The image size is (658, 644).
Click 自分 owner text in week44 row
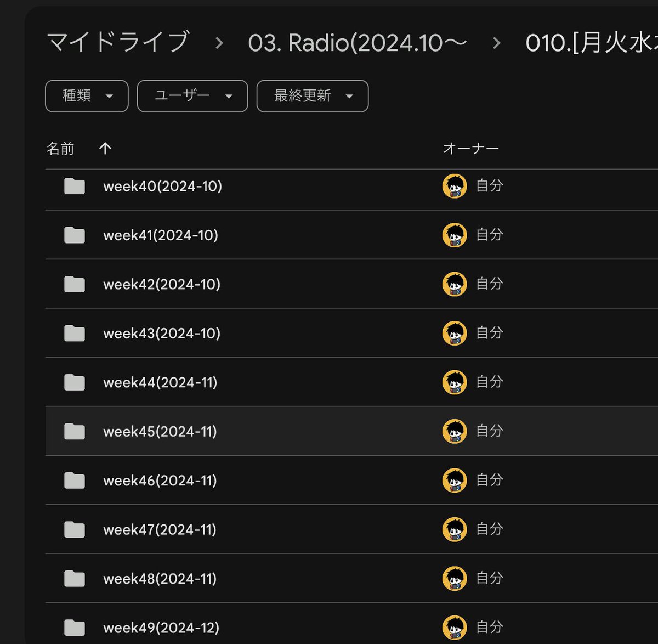click(x=490, y=382)
